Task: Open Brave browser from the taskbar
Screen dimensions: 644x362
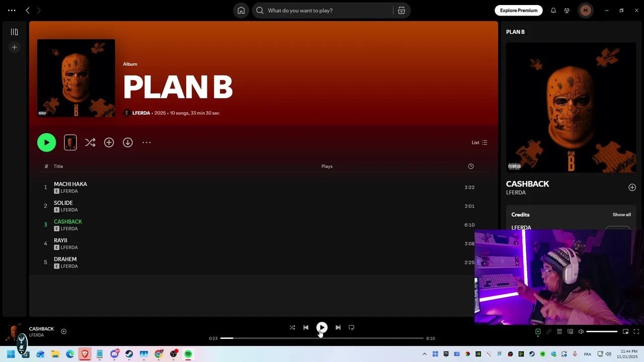Action: click(85, 354)
